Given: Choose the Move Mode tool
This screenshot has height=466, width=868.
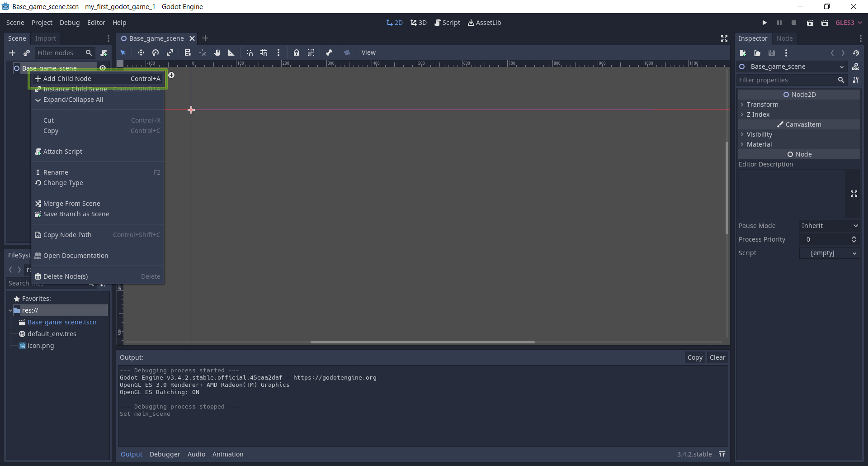Looking at the screenshot, I should tap(141, 52).
